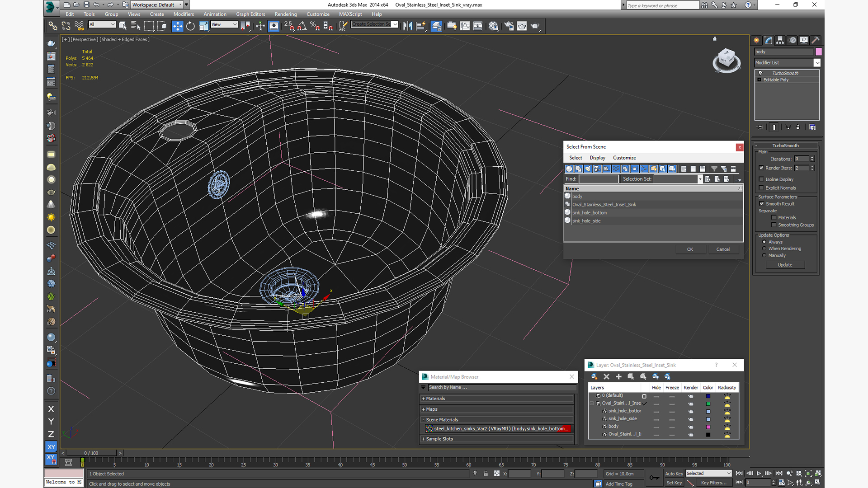The width and height of the screenshot is (868, 488).
Task: Open Customize menu in Select From Scene
Action: pyautogui.click(x=624, y=158)
